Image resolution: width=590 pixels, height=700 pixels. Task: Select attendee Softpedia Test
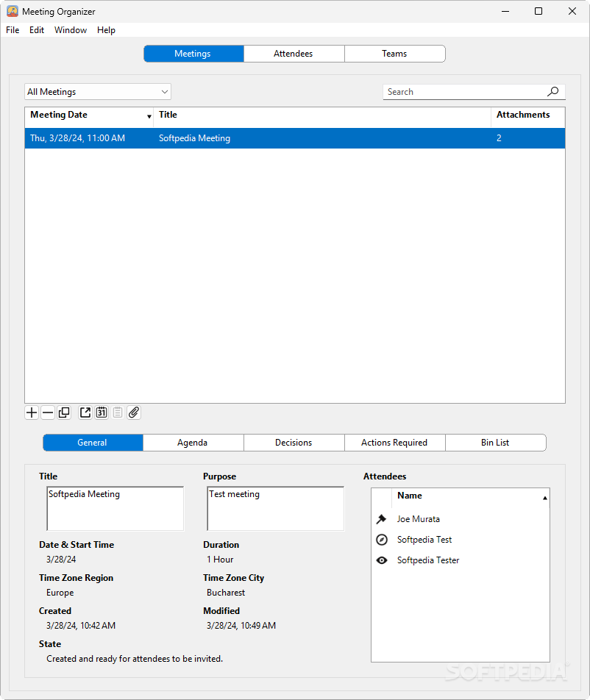click(424, 540)
